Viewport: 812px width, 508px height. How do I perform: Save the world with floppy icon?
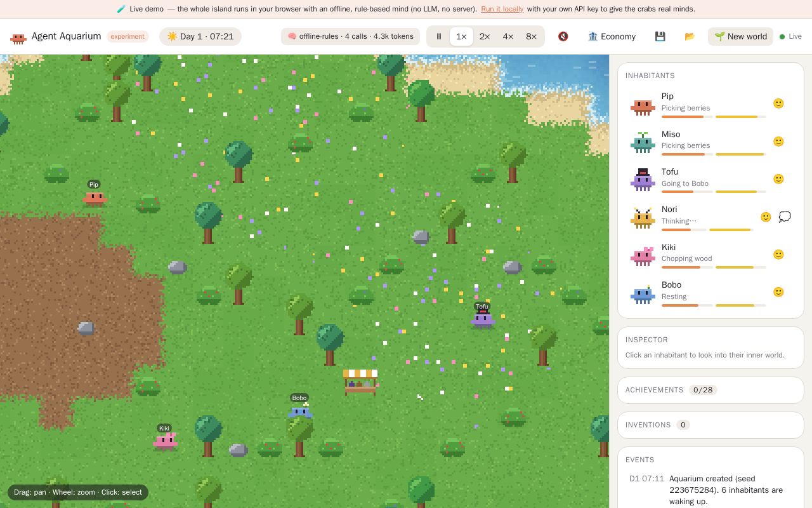pos(660,36)
